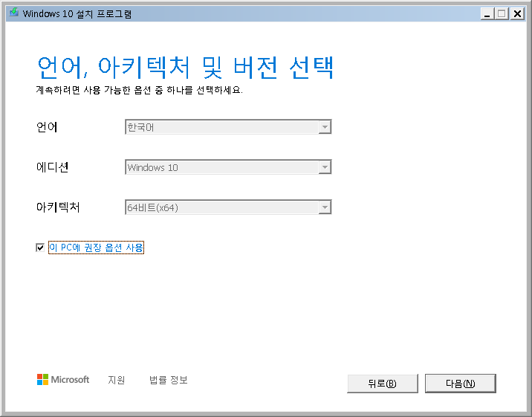This screenshot has width=532, height=417.
Task: Click the '에디션' field label
Action: (x=53, y=167)
